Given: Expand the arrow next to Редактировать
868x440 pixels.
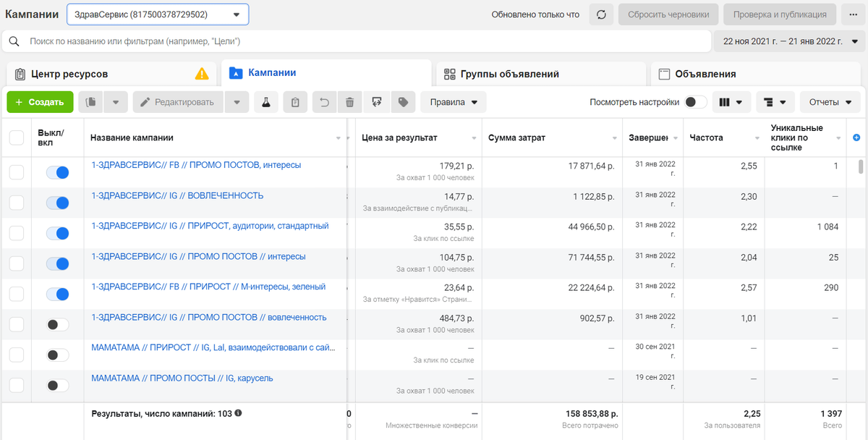Looking at the screenshot, I should click(x=237, y=102).
